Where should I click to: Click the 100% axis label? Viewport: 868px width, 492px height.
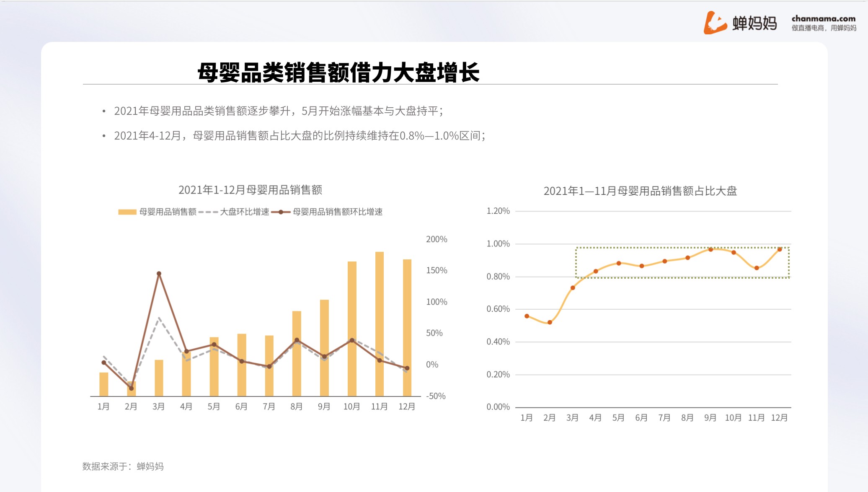pyautogui.click(x=437, y=302)
